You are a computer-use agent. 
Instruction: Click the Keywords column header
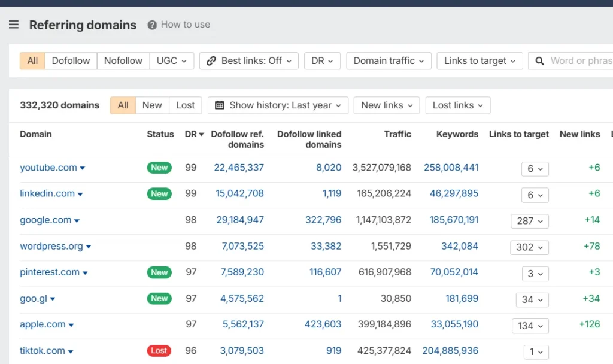point(457,134)
